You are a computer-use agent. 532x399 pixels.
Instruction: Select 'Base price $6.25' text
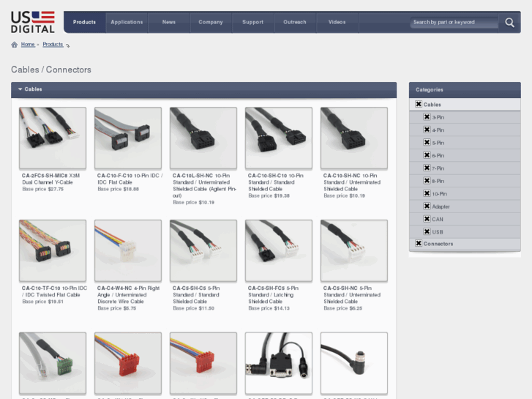(342, 308)
